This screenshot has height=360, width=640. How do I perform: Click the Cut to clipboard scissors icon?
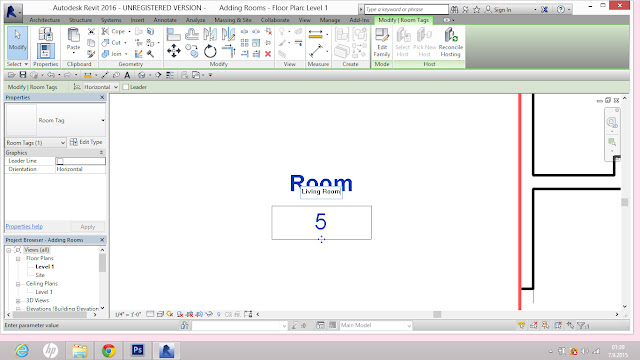(x=91, y=31)
